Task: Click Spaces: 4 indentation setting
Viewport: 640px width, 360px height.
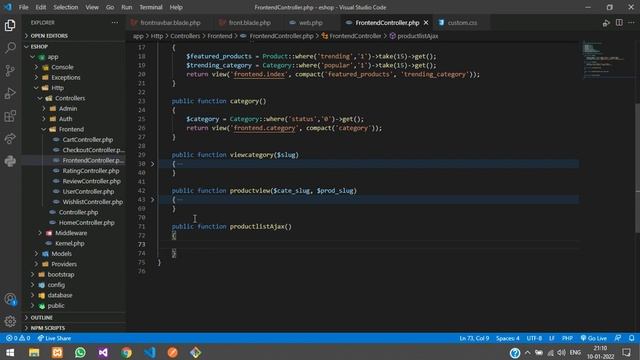Action: click(508, 338)
